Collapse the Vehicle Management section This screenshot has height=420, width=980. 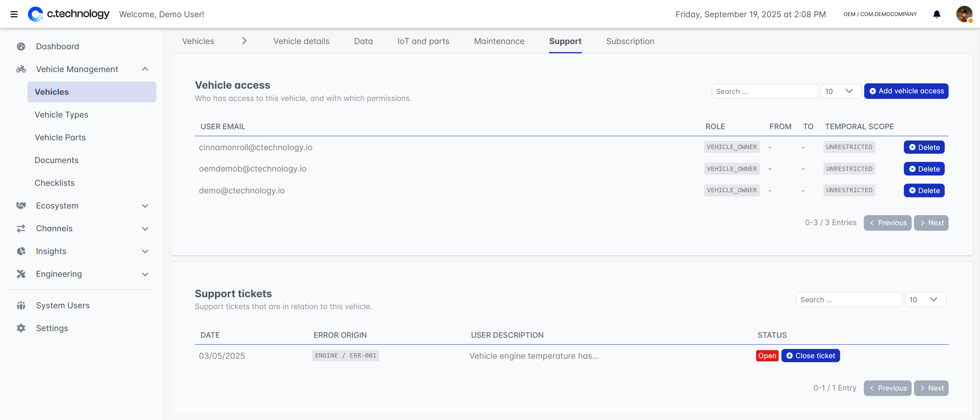click(x=145, y=69)
